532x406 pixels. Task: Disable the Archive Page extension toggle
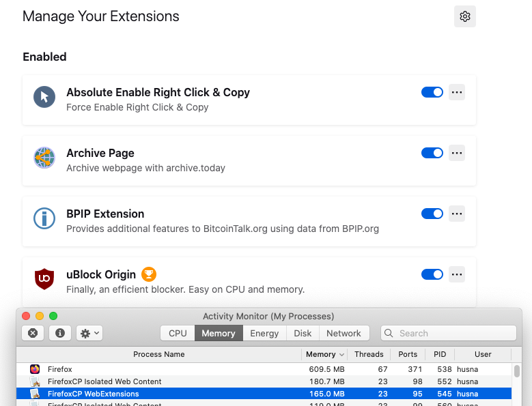tap(432, 153)
